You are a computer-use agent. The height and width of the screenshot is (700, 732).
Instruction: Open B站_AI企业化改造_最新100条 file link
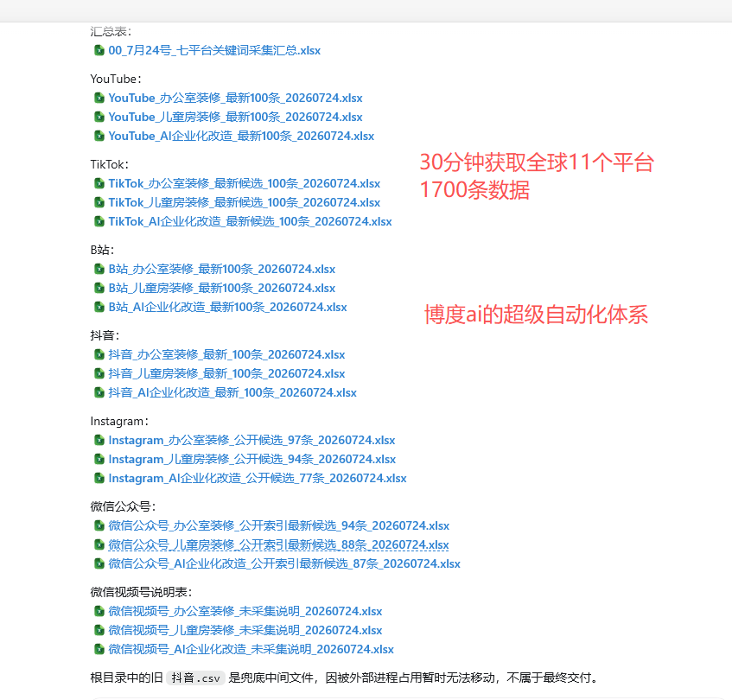pos(228,308)
